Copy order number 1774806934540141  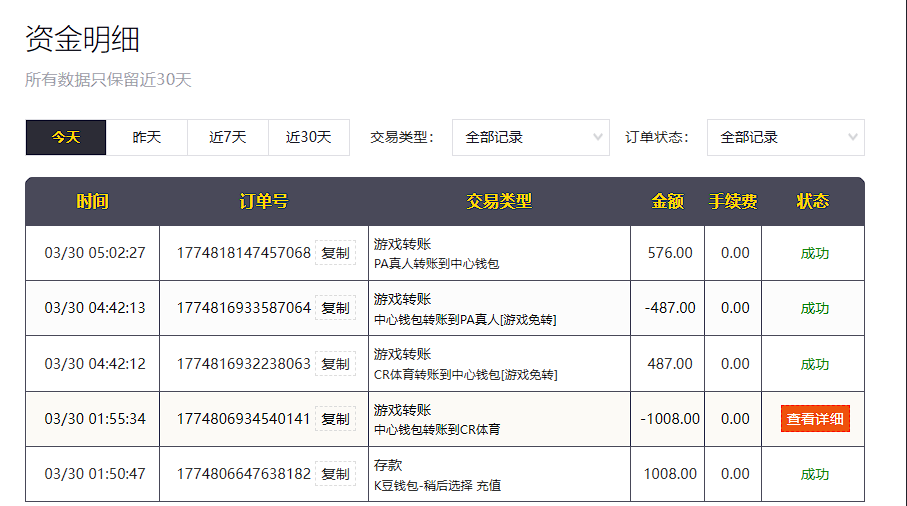335,419
